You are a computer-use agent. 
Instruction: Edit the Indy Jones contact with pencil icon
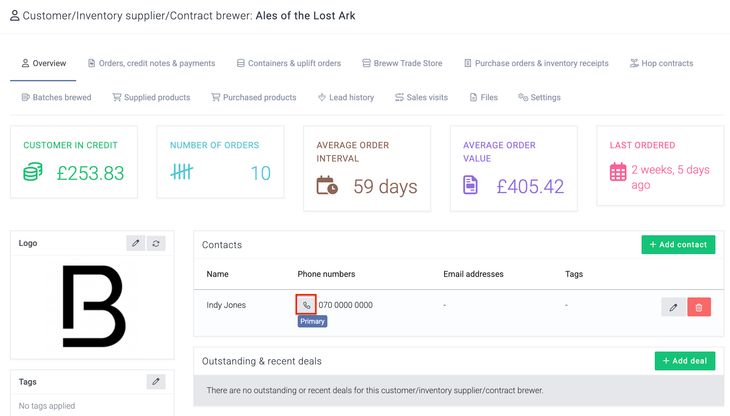coord(673,307)
